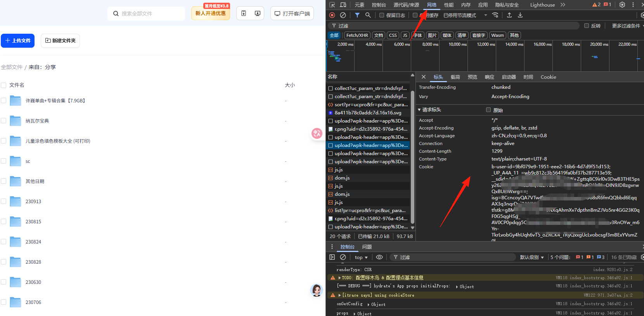Image resolution: width=644 pixels, height=316 pixels.
Task: Click the 上传文件 button
Action: [x=18, y=41]
